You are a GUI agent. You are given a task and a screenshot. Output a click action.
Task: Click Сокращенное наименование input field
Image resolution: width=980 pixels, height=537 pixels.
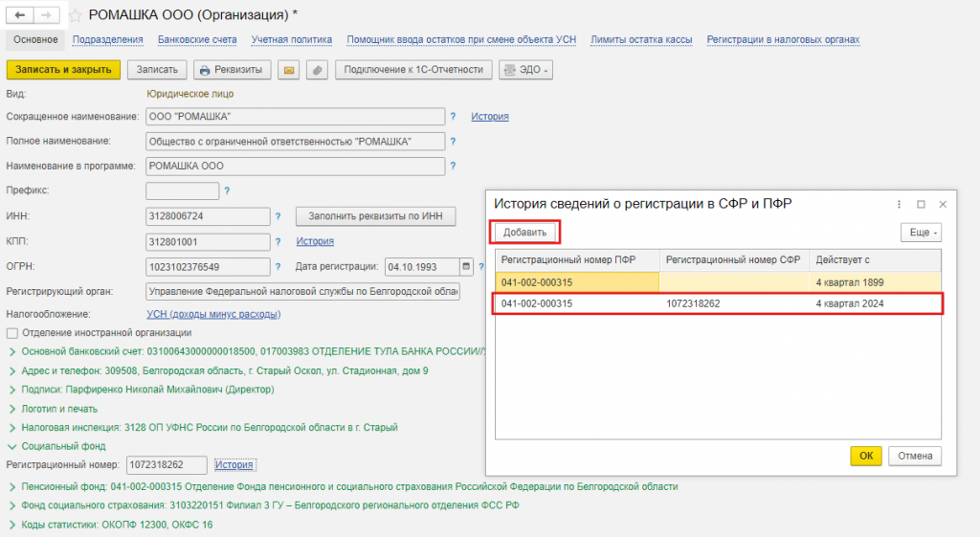(295, 117)
